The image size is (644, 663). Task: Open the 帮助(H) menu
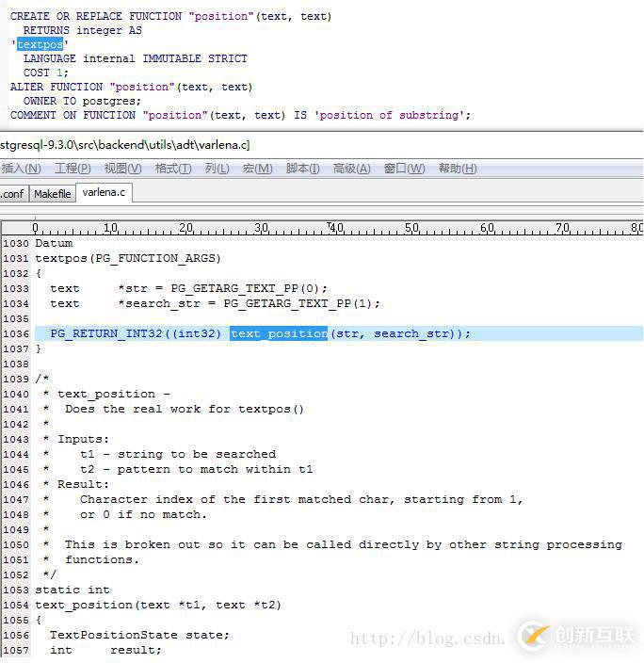tap(458, 169)
